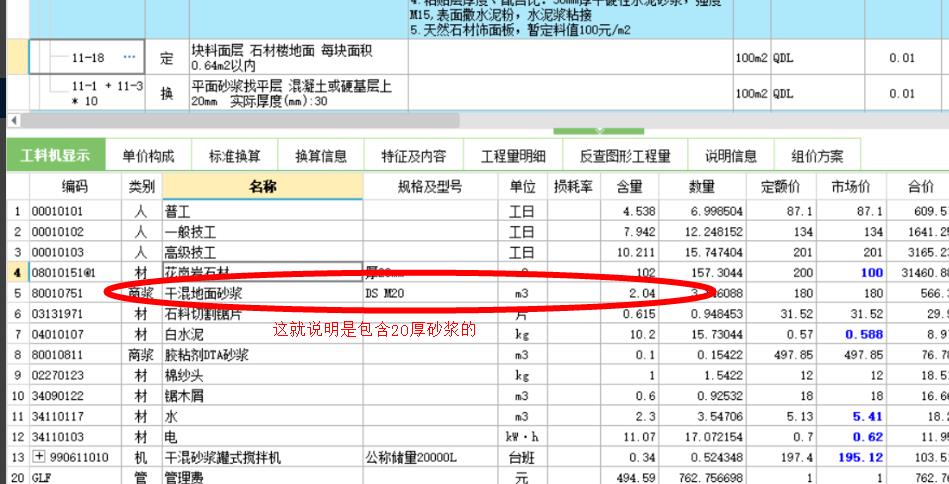Click content cell 10.211
This screenshot has height=484, width=949.
click(629, 252)
